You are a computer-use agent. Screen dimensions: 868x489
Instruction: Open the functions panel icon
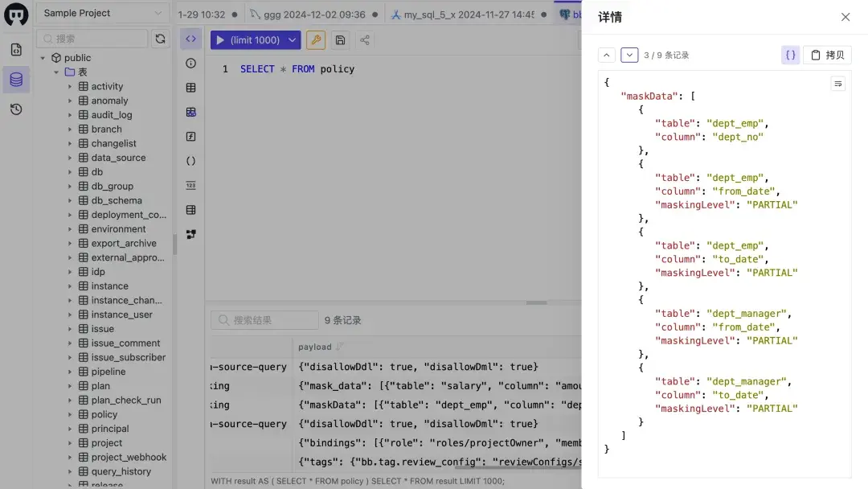[190, 136]
